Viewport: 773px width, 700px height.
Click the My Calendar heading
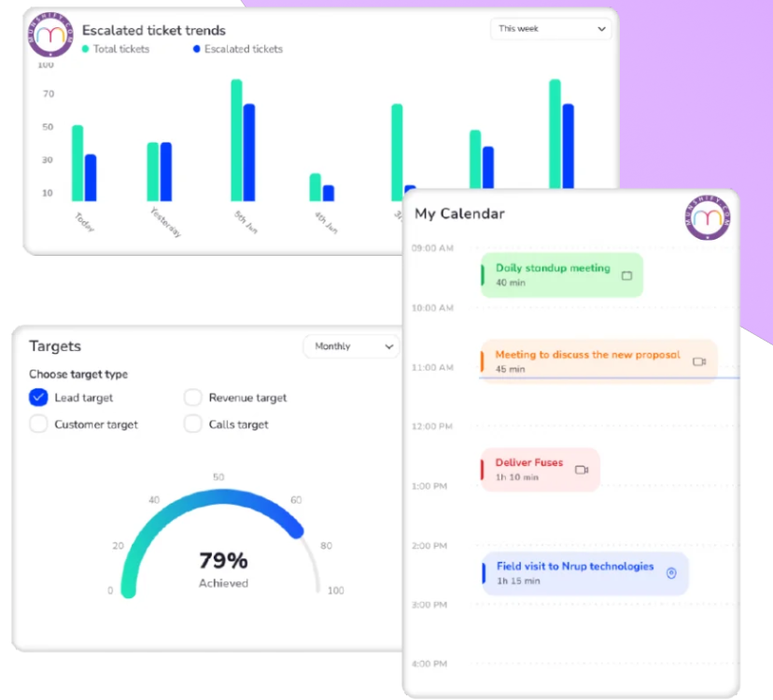coord(457,214)
